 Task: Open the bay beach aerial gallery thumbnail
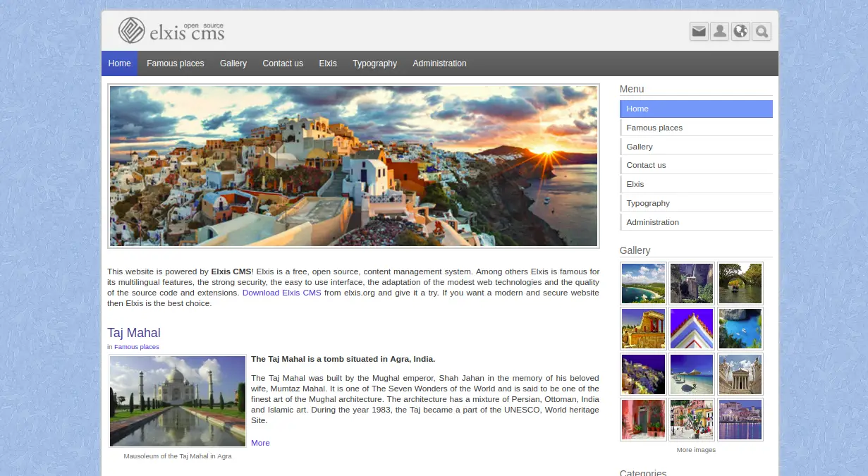(x=643, y=283)
